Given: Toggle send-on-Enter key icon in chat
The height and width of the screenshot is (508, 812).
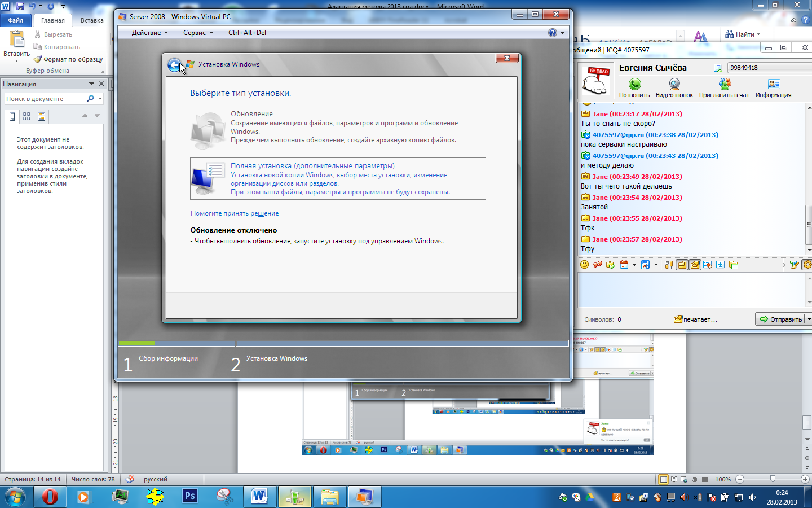Looking at the screenshot, I should pos(682,265).
